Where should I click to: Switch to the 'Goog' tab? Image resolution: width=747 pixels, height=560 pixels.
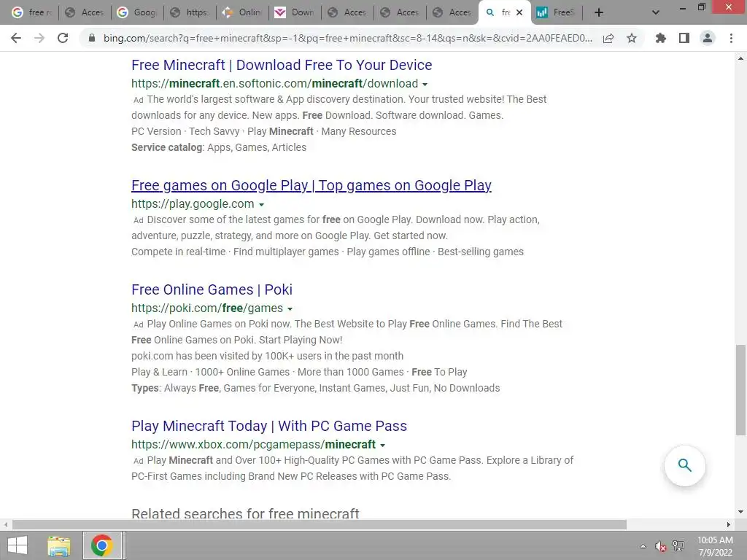[137, 12]
